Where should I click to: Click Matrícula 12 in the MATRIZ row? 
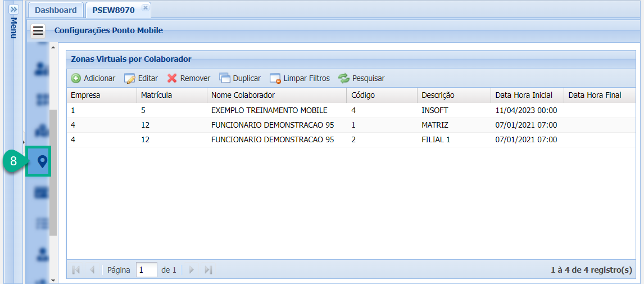point(172,125)
